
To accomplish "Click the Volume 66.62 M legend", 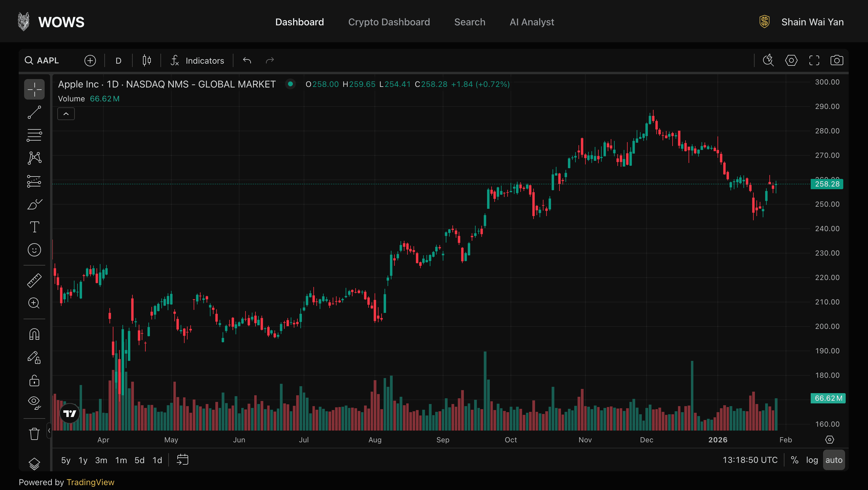I will pyautogui.click(x=89, y=99).
